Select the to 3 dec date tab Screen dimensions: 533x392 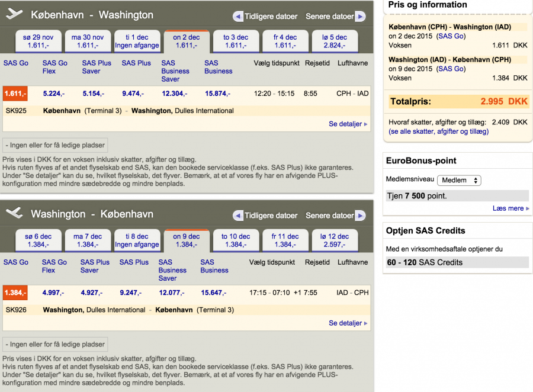click(x=236, y=41)
